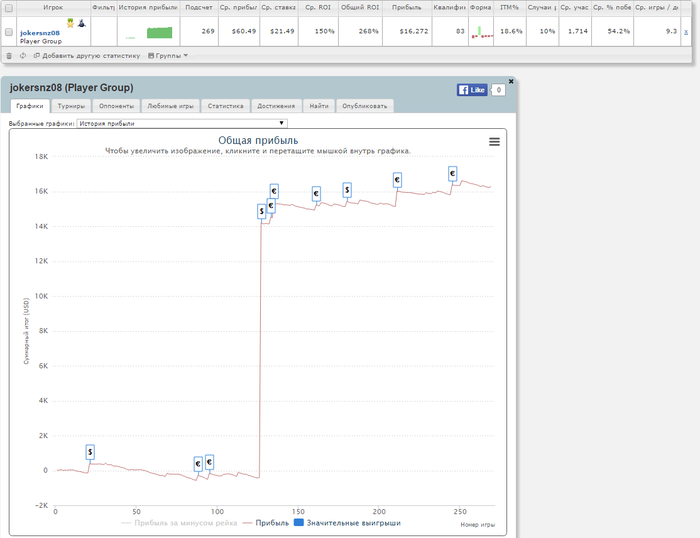Expand the Группы dropdown
Screen dimensions: 700x538
pyautogui.click(x=168, y=56)
